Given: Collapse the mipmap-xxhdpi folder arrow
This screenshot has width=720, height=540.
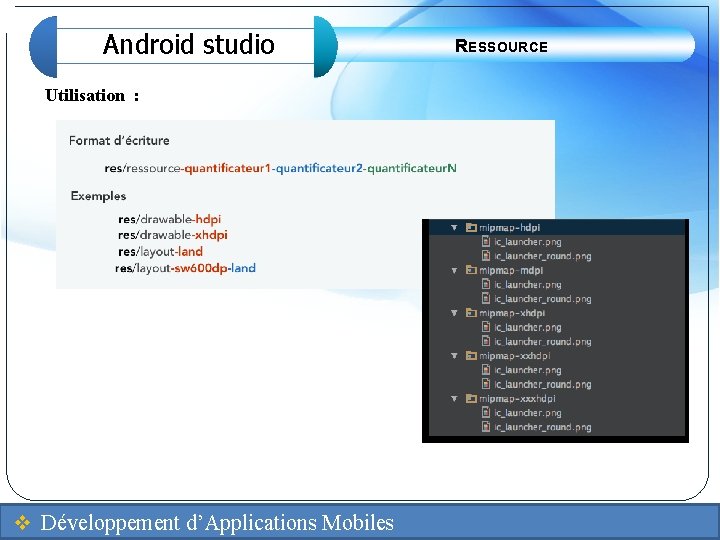Looking at the screenshot, I should [x=454, y=356].
